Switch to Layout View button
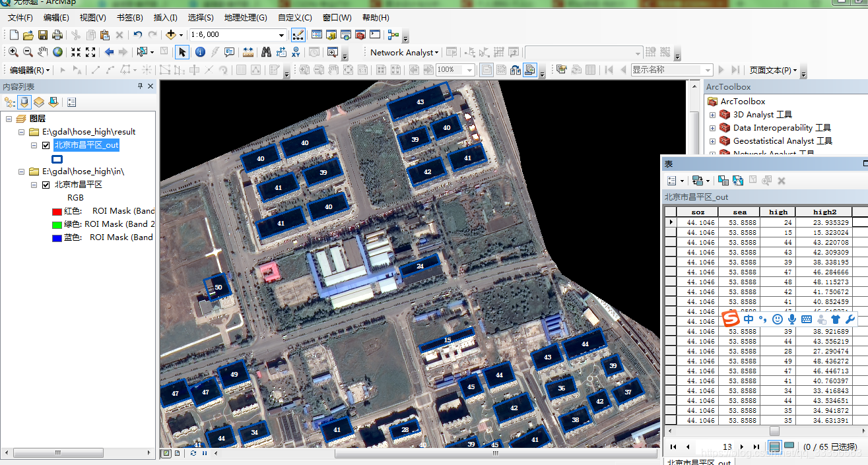Image resolution: width=868 pixels, height=465 pixels. click(177, 453)
